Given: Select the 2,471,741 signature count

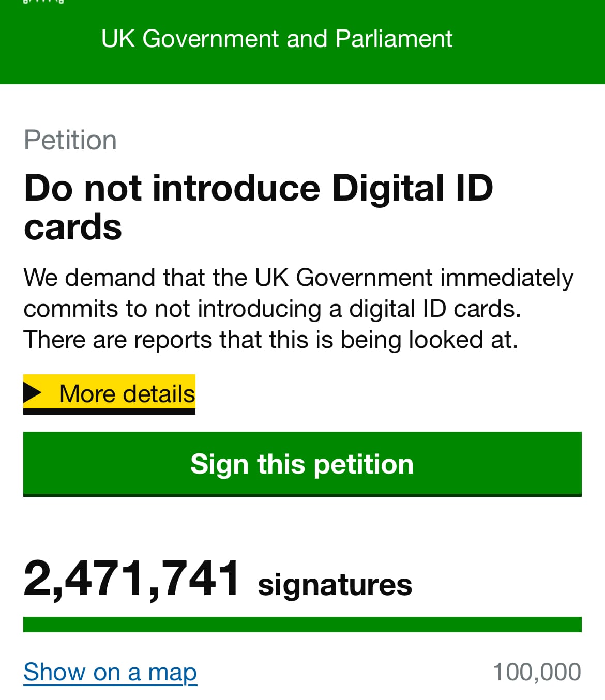Looking at the screenshot, I should pos(131,579).
